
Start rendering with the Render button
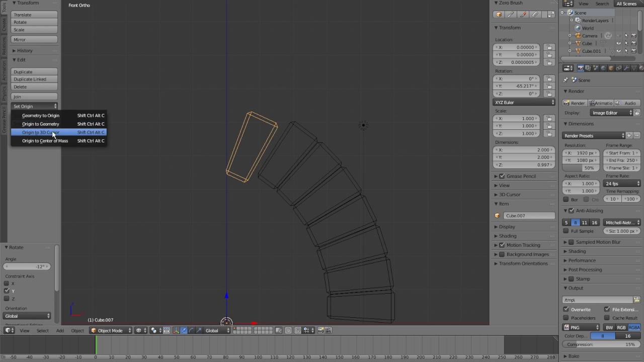click(575, 103)
